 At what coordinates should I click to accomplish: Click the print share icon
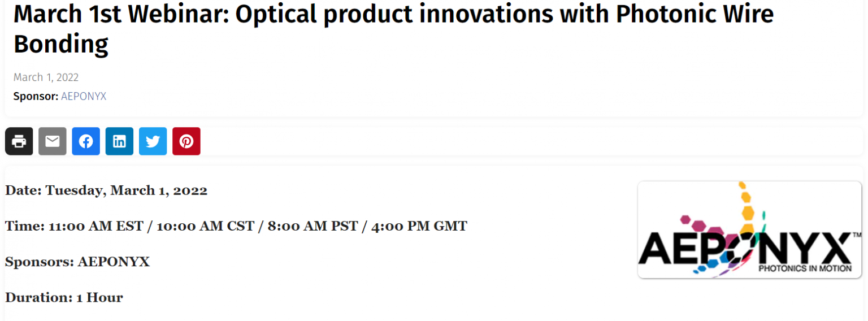point(19,141)
